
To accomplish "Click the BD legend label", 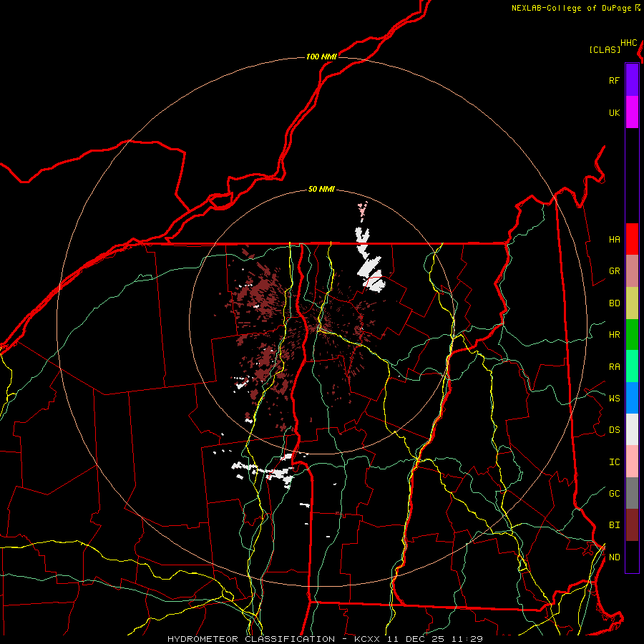I will pos(614,303).
